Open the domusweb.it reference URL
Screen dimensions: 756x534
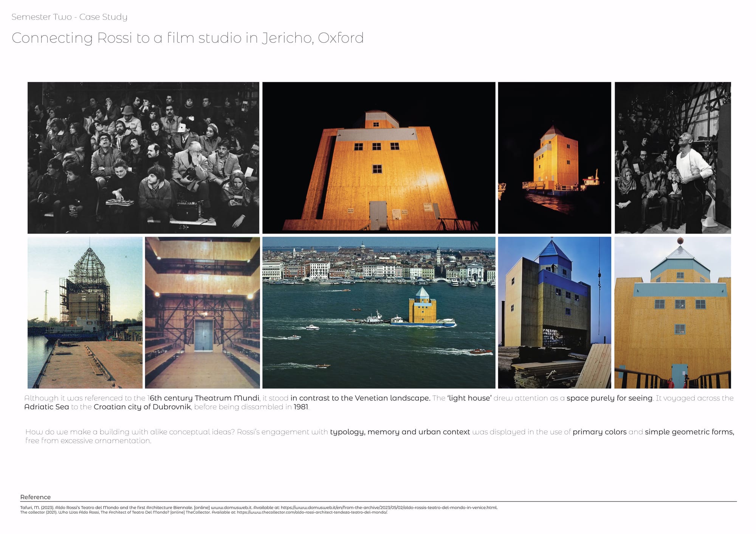tap(389, 508)
